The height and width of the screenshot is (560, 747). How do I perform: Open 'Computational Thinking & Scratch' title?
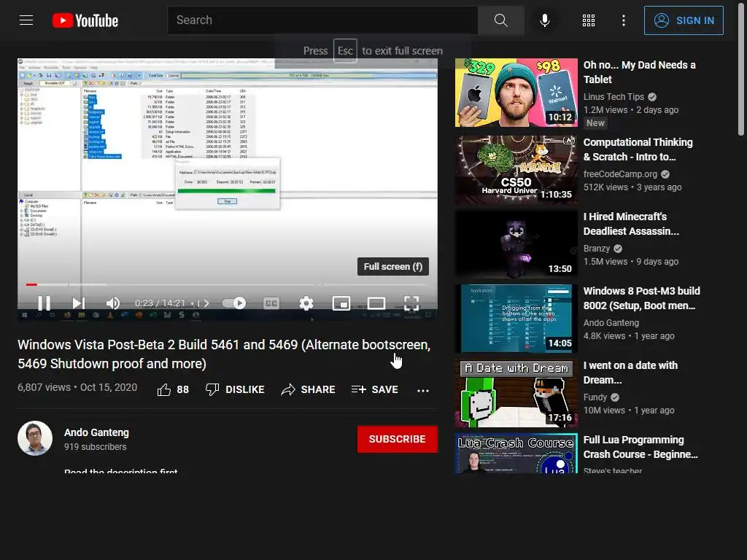coord(638,149)
